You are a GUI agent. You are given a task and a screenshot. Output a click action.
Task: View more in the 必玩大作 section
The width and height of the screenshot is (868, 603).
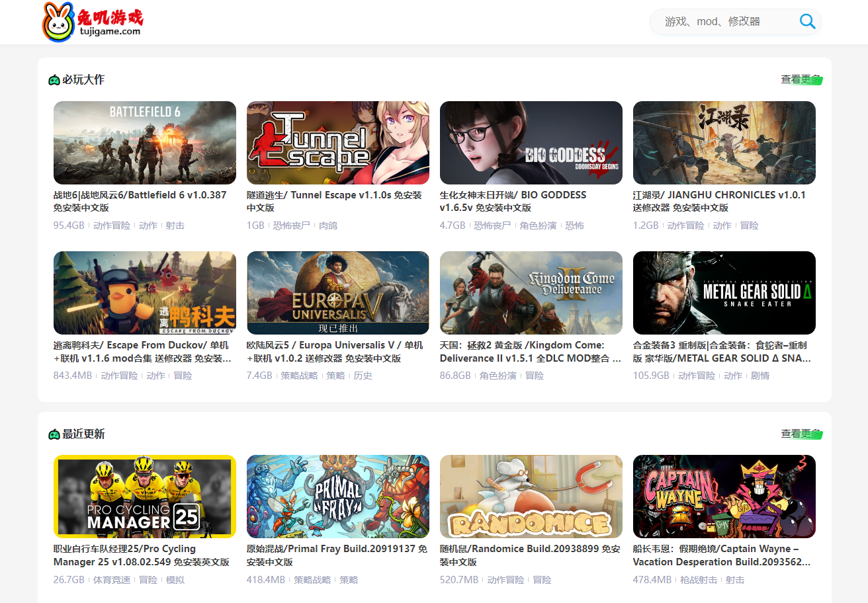pyautogui.click(x=801, y=79)
